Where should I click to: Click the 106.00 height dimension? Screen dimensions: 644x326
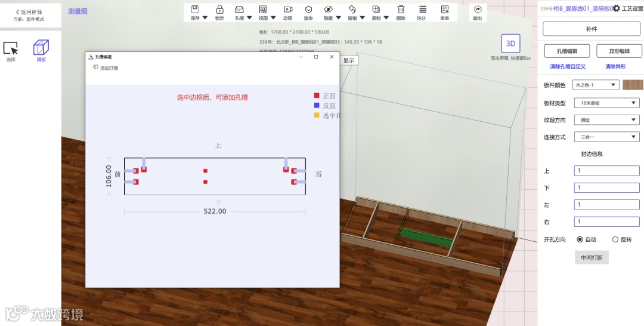pos(109,176)
